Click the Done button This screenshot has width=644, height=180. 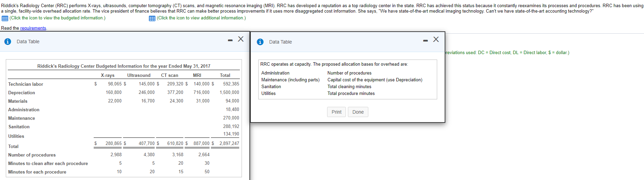[x=358, y=112]
